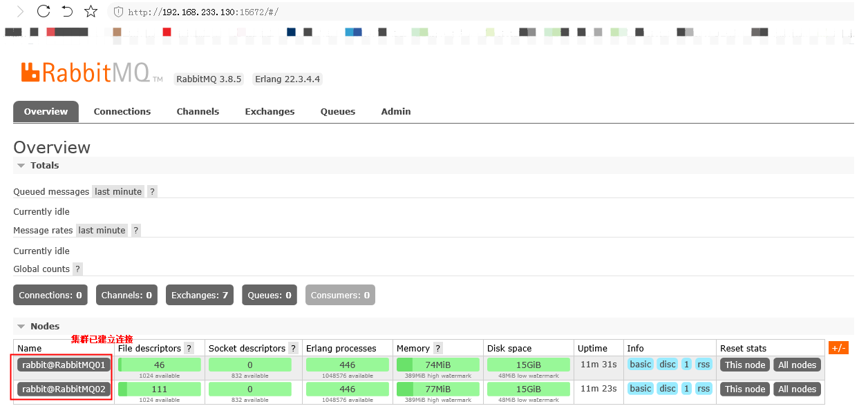
Task: Open help for Global counts
Action: tap(77, 269)
